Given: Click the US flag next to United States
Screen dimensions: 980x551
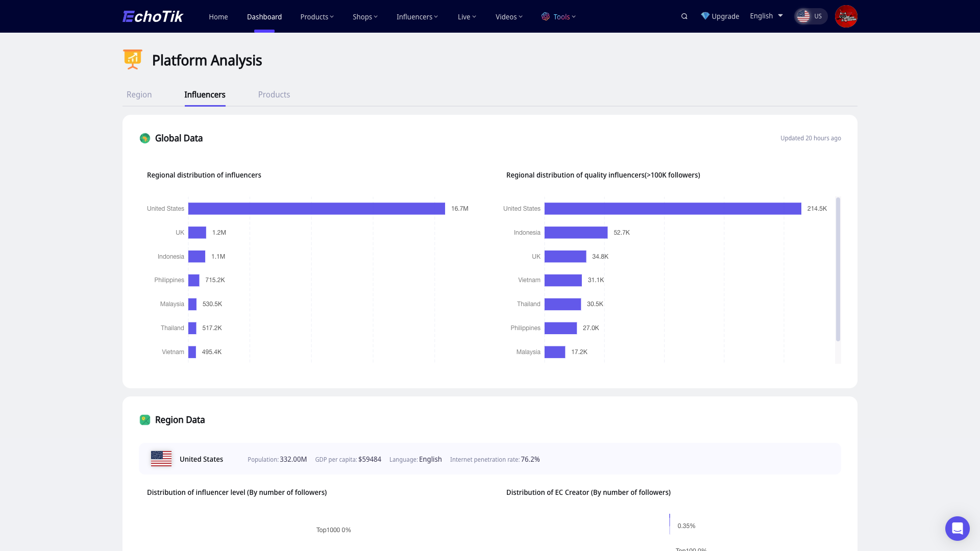Looking at the screenshot, I should tap(161, 459).
